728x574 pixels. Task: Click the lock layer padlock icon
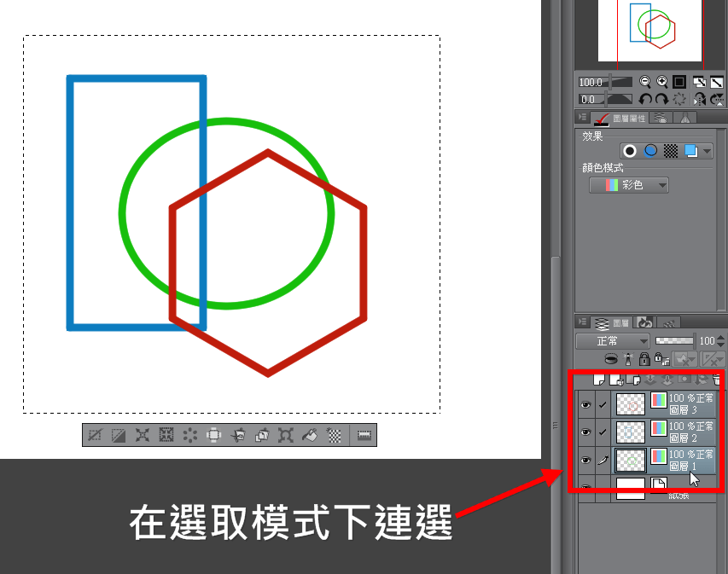tap(644, 360)
